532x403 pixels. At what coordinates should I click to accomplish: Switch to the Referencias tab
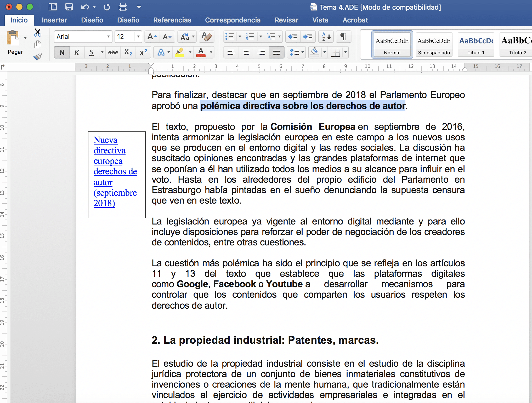172,20
